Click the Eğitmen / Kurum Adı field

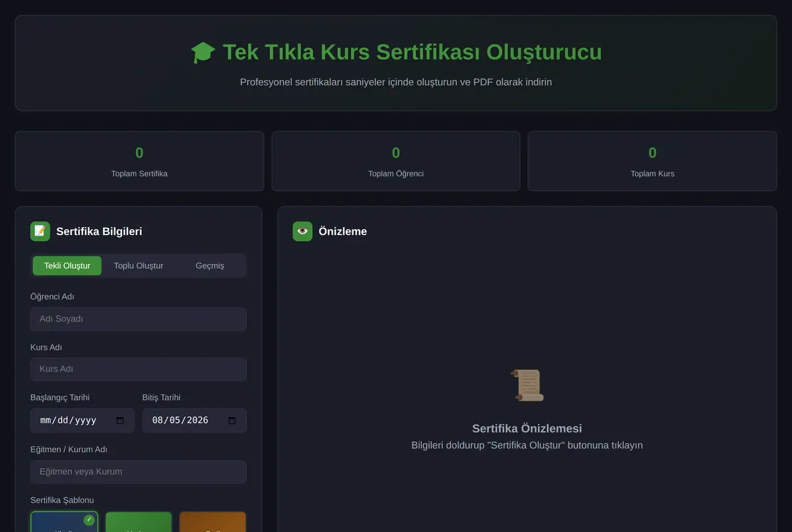[139, 472]
